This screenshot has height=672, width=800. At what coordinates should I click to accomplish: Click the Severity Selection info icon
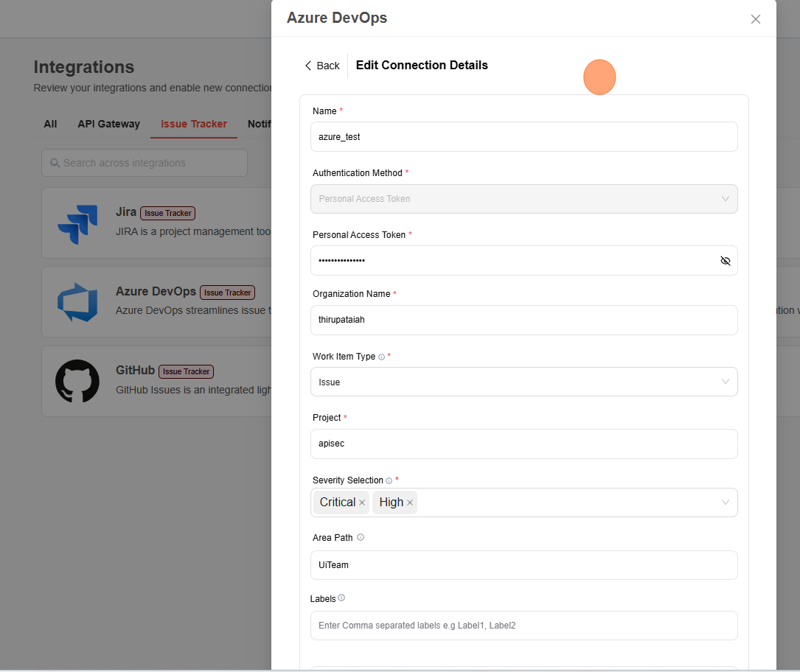[389, 480]
